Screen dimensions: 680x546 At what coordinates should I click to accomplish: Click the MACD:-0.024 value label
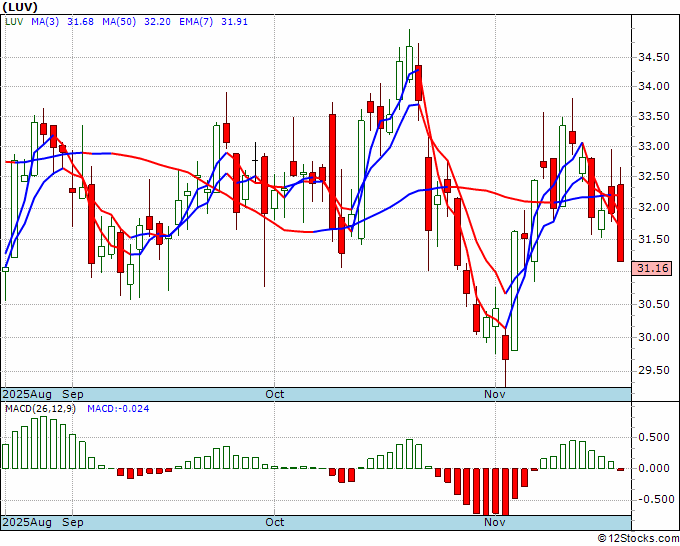[x=118, y=409]
